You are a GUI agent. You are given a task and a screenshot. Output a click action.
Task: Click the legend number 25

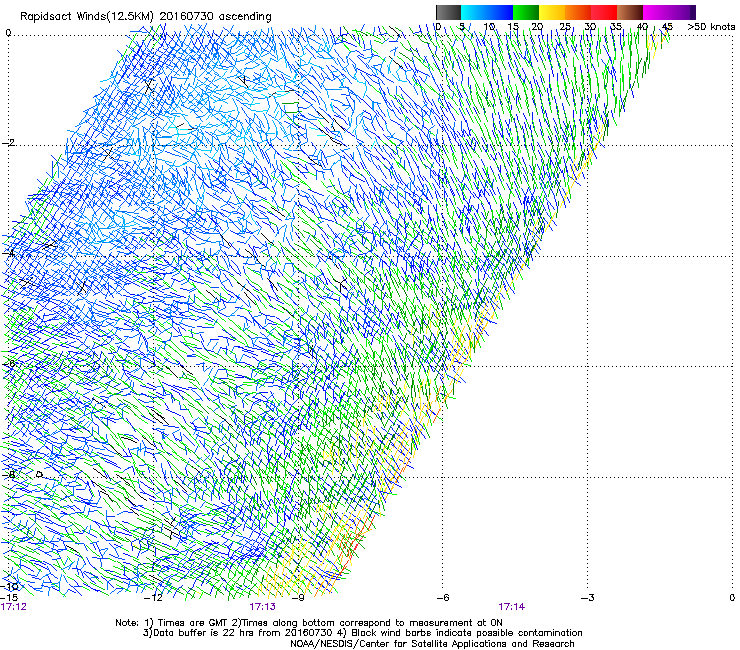[x=565, y=27]
